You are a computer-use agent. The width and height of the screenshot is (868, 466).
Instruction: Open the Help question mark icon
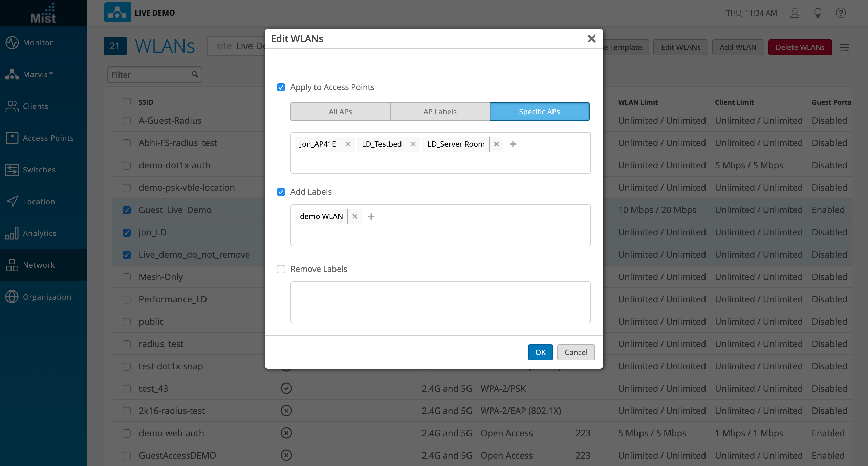(x=841, y=13)
